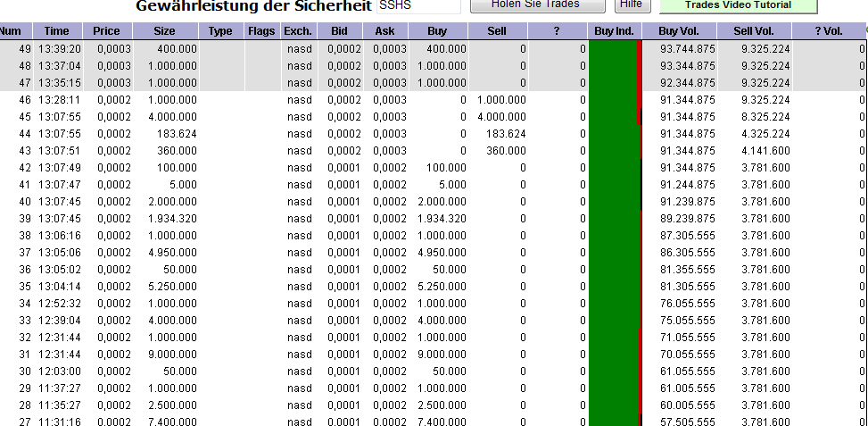The height and width of the screenshot is (426, 868).
Task: Click buy value 4.950.000 in row 37
Action: pos(442,253)
